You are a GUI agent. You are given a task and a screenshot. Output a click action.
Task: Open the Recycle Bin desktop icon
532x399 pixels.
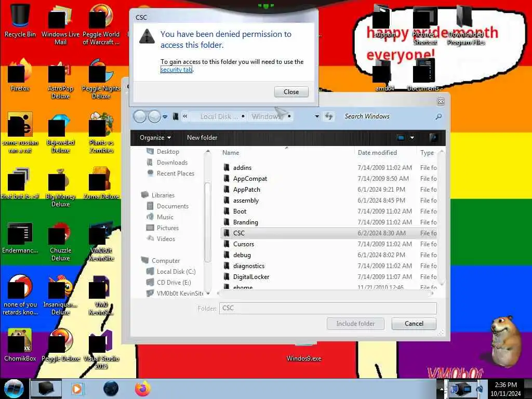point(20,20)
